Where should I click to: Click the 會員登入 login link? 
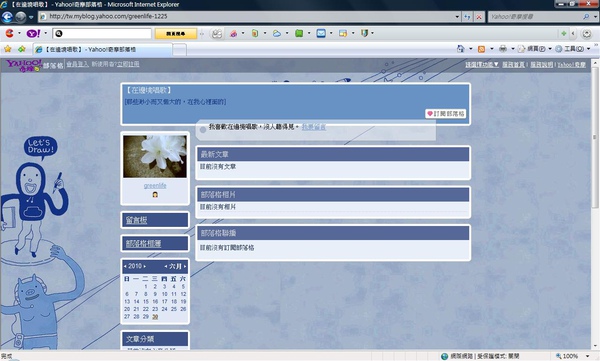tap(77, 64)
